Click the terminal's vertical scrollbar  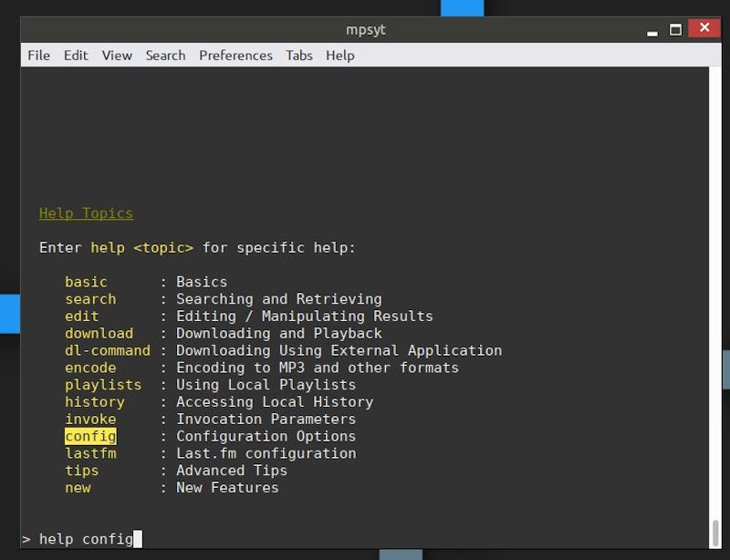pos(714,532)
